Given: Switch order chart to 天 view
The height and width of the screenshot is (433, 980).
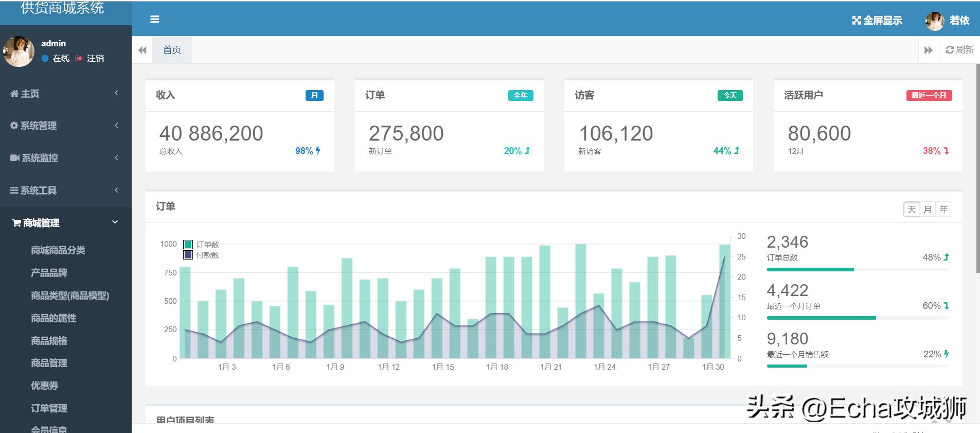Looking at the screenshot, I should pyautogui.click(x=912, y=209).
